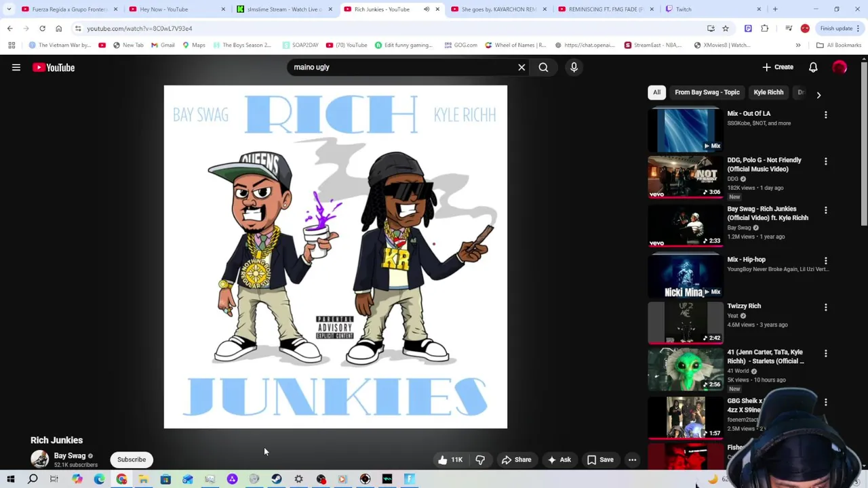Open options for Twizzy Rich video
Screen dimensions: 868x488
pyautogui.click(x=825, y=307)
